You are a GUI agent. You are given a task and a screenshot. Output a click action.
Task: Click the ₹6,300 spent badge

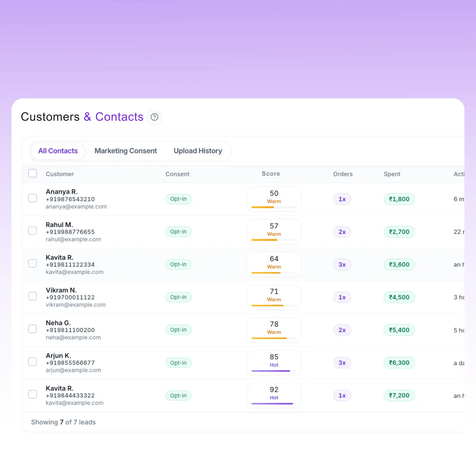click(x=399, y=363)
